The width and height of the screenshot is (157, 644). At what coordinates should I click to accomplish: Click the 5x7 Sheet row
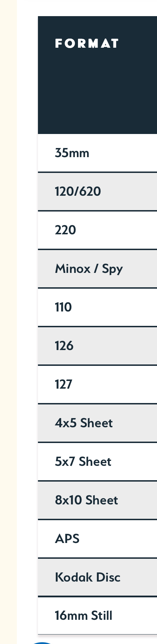point(97,462)
